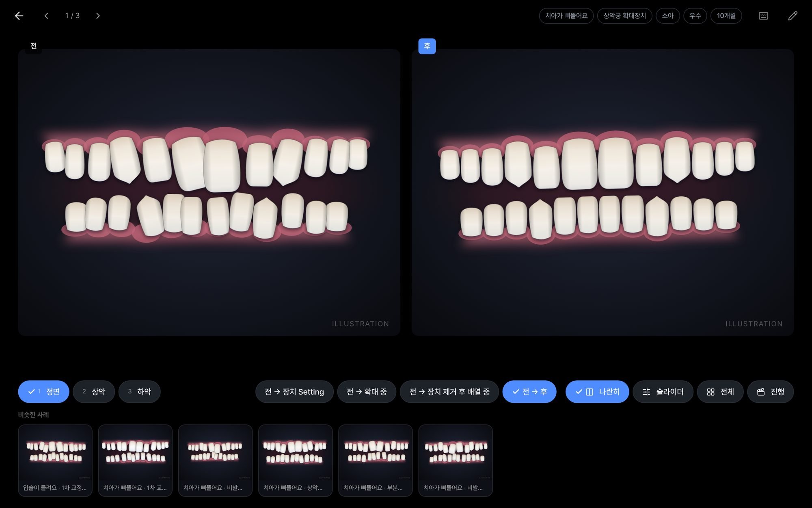Select the 상악 view tab

(x=94, y=392)
